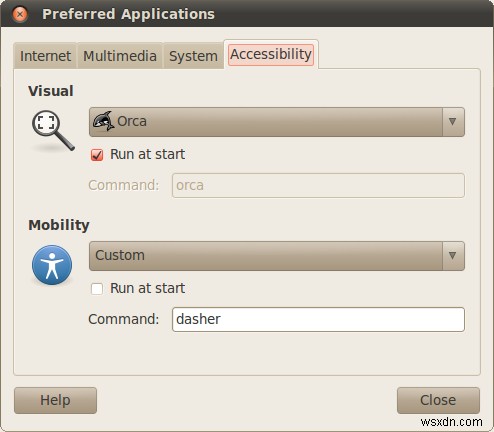Click the Mobility section heading

(x=59, y=225)
